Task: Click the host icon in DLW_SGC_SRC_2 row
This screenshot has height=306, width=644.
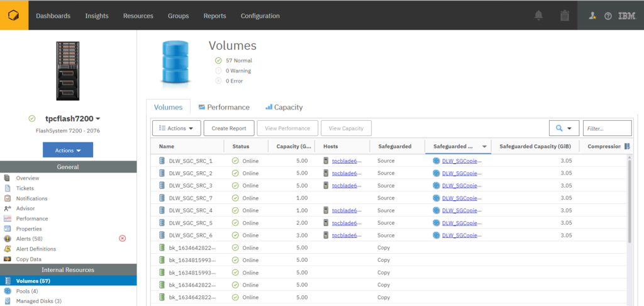Action: pyautogui.click(x=326, y=173)
